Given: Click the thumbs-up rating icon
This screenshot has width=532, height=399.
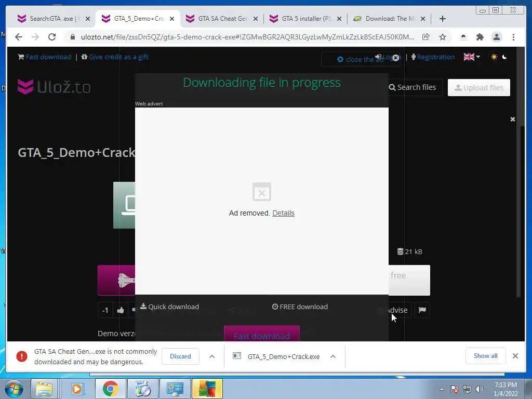Looking at the screenshot, I should 121,310.
